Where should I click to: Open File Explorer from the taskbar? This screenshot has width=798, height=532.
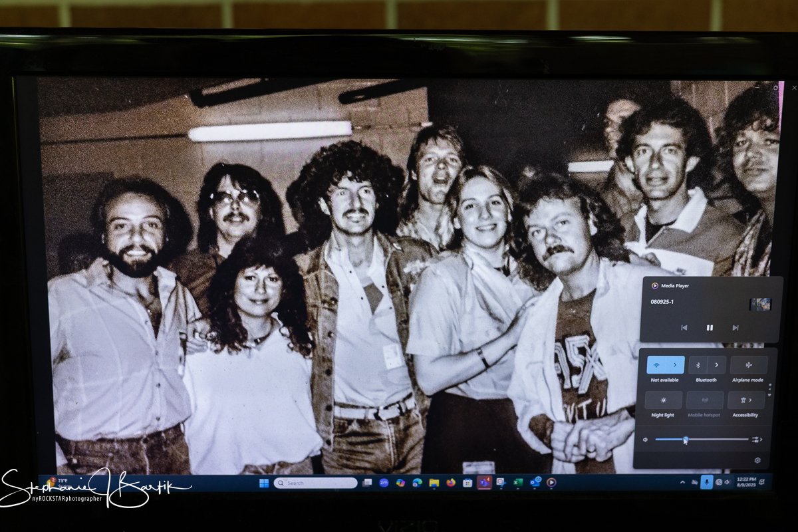pos(434,483)
